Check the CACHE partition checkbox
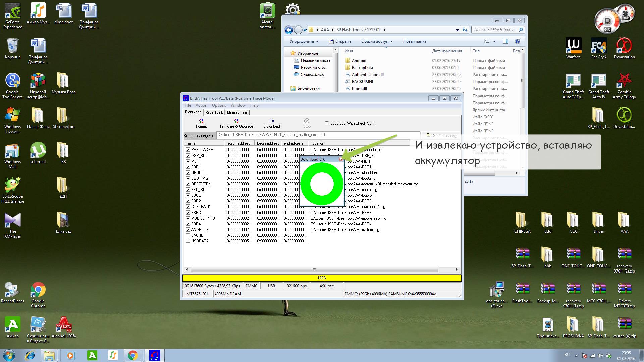644x362 pixels. [x=188, y=235]
